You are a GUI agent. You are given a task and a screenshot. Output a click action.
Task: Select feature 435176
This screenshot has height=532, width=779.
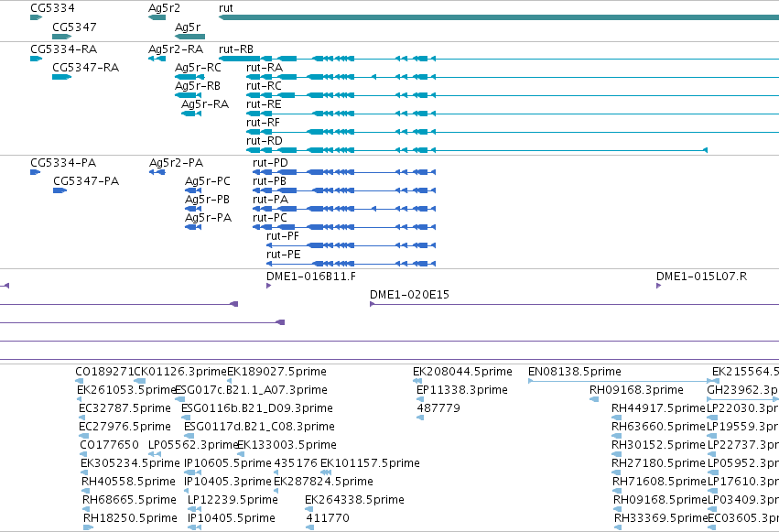pos(296,463)
